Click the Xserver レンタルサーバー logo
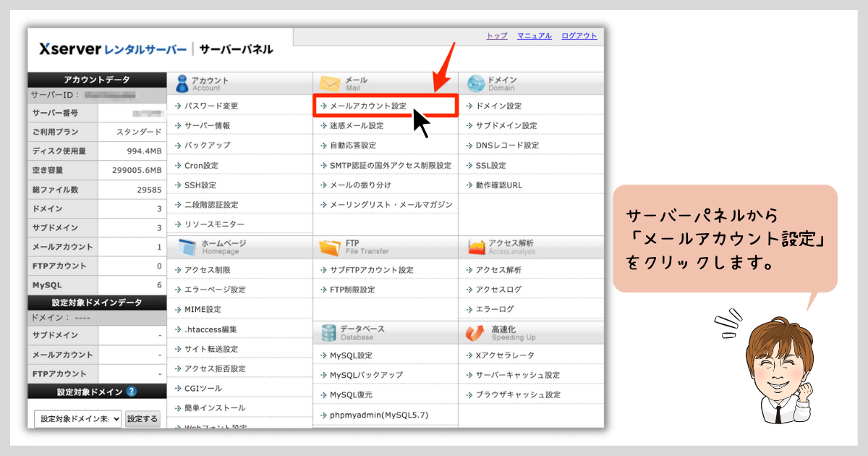The height and width of the screenshot is (456, 868). coord(113,50)
